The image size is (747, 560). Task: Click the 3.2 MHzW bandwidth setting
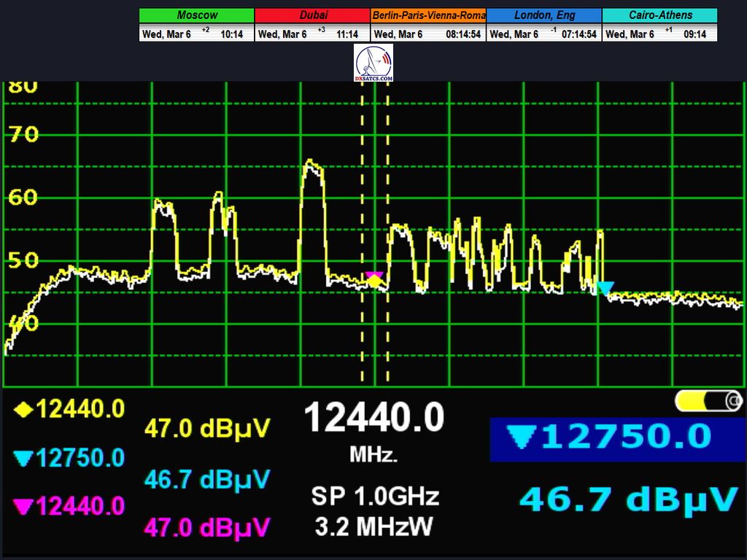(375, 526)
